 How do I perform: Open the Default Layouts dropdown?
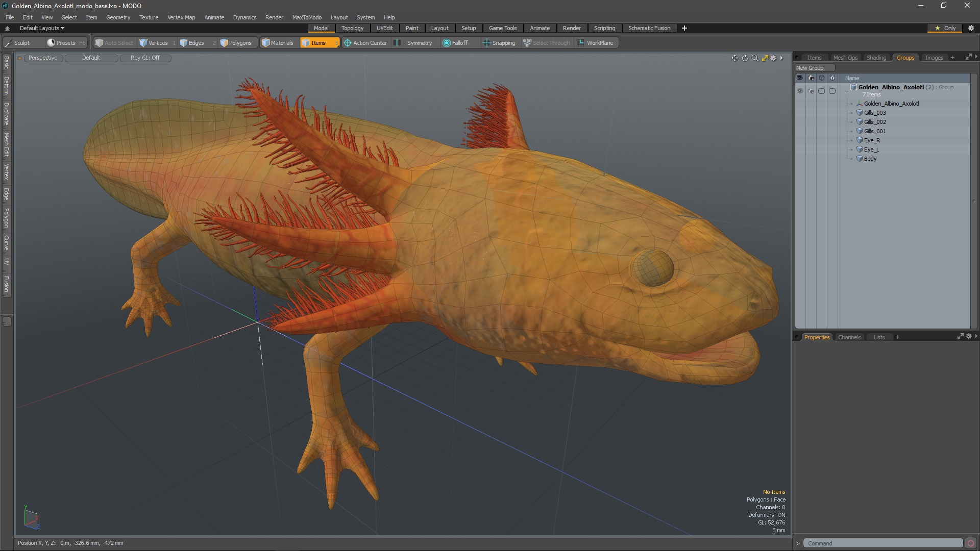pos(42,28)
